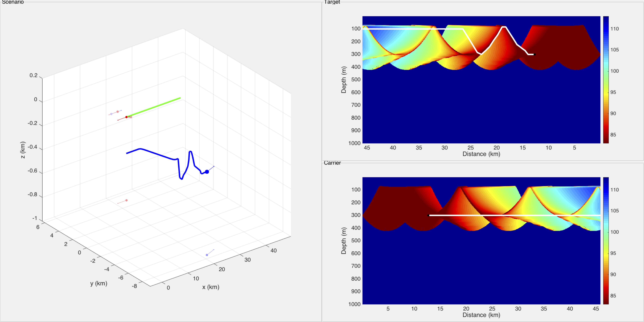Click the large blue vehicle marker in Scenario
644x322 pixels.
tap(207, 172)
